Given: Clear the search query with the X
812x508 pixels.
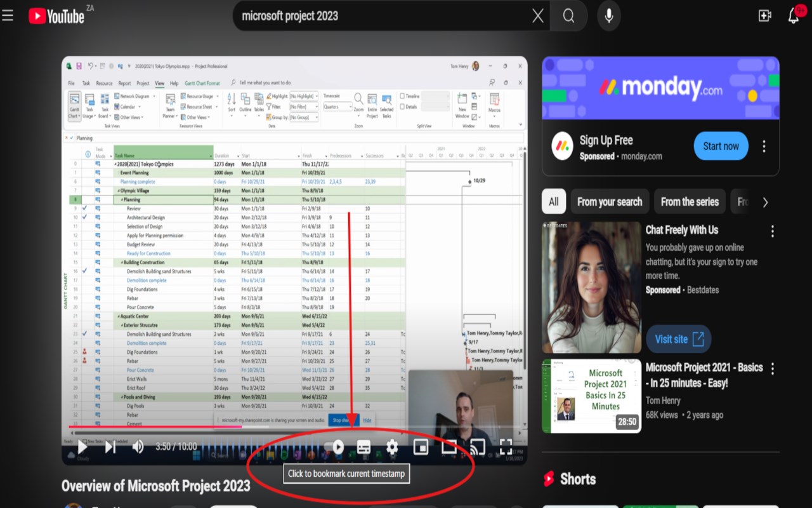Looking at the screenshot, I should click(x=538, y=16).
